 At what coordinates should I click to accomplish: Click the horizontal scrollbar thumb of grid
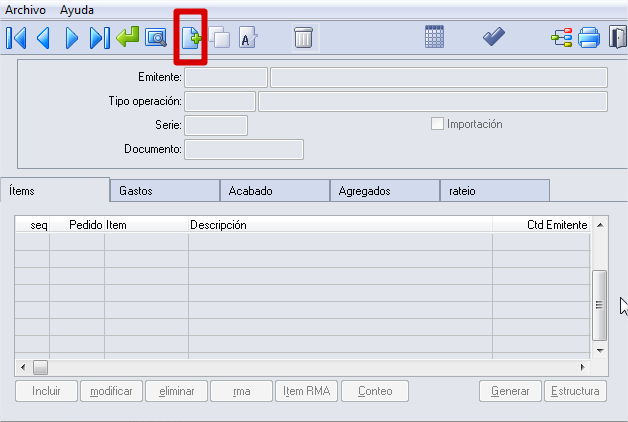tap(40, 367)
